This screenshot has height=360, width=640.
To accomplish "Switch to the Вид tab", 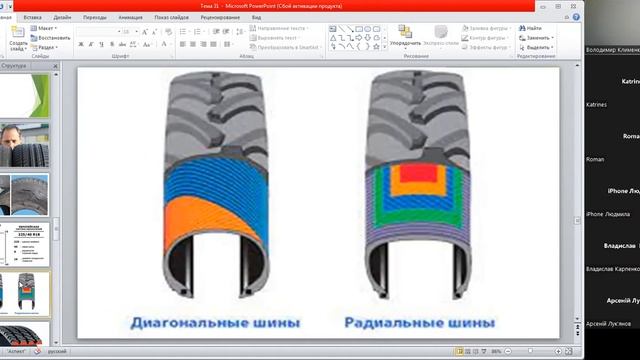I will coord(256,18).
